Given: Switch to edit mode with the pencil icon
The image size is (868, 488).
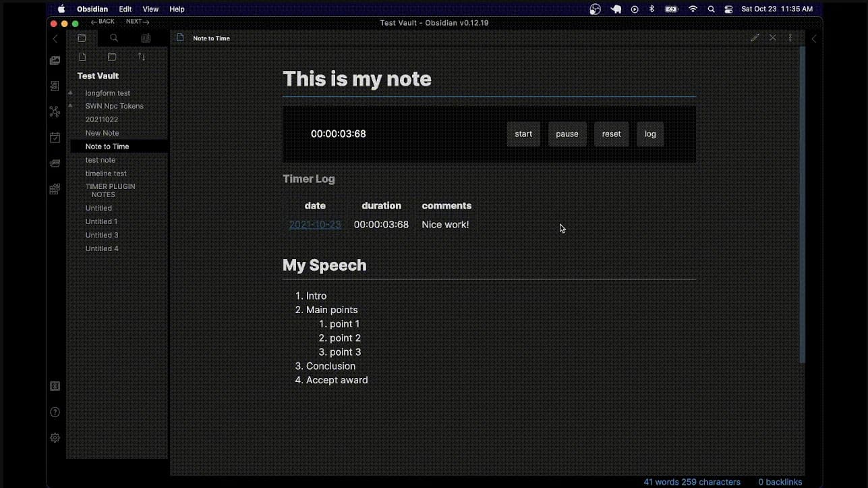Looking at the screenshot, I should [x=755, y=38].
